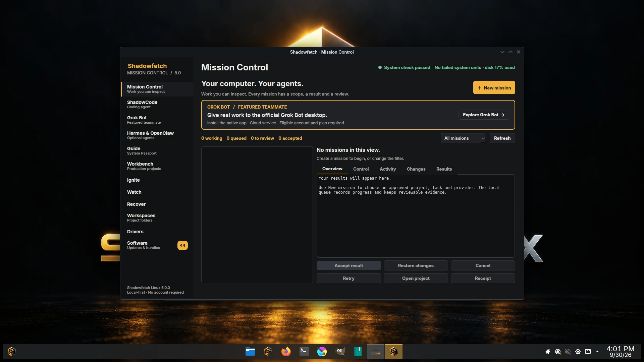Open the Shadowfetch application launcher icon
Viewport: 644px width, 362px height.
11,352
